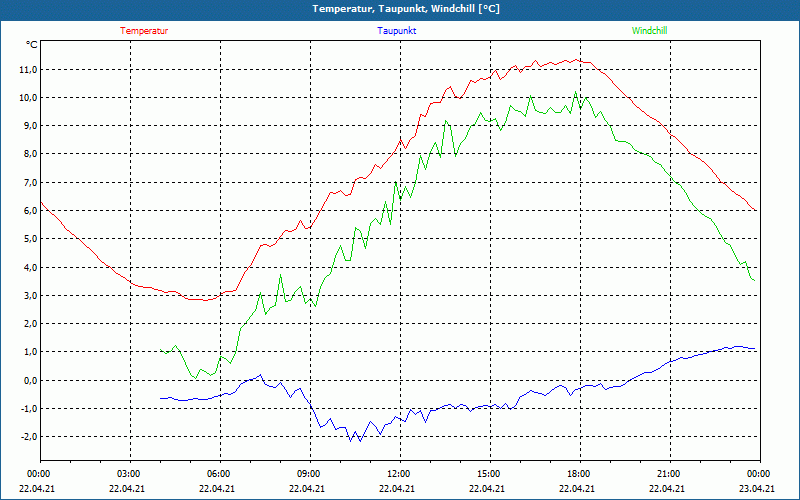The height and width of the screenshot is (500, 800).
Task: Select the blue 'Taupunkt' legend label
Action: pos(396,31)
